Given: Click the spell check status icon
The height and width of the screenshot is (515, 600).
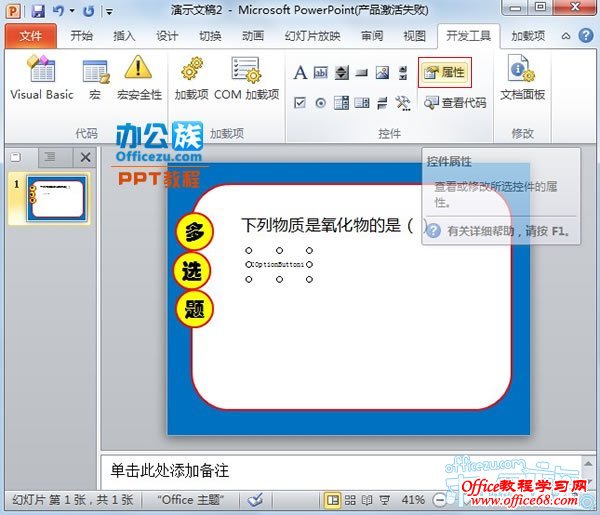Looking at the screenshot, I should click(x=255, y=499).
